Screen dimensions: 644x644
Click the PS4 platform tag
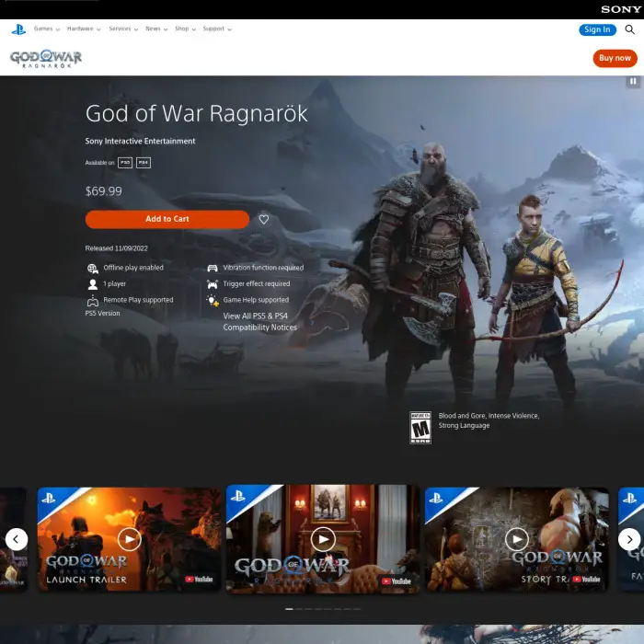point(144,163)
